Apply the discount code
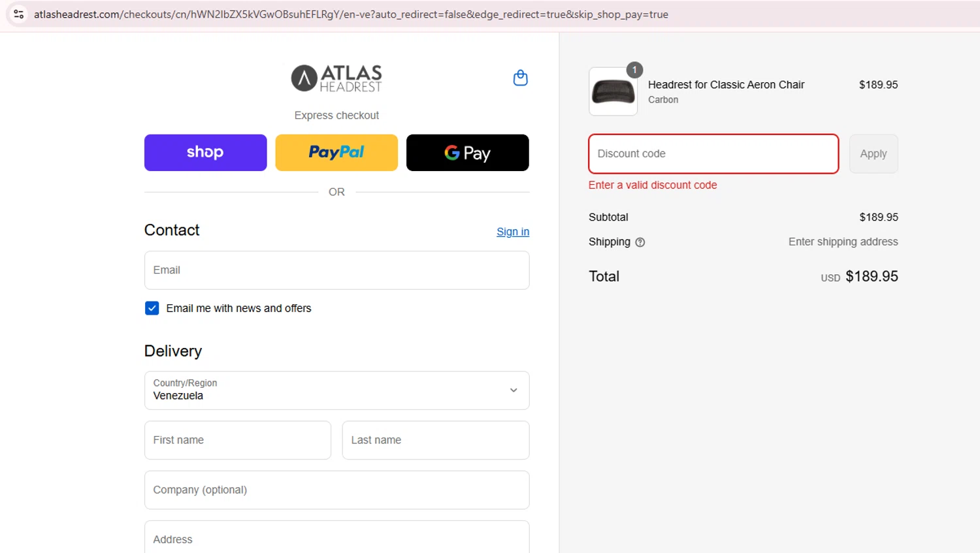Screen dimensions: 980x553 tap(874, 154)
